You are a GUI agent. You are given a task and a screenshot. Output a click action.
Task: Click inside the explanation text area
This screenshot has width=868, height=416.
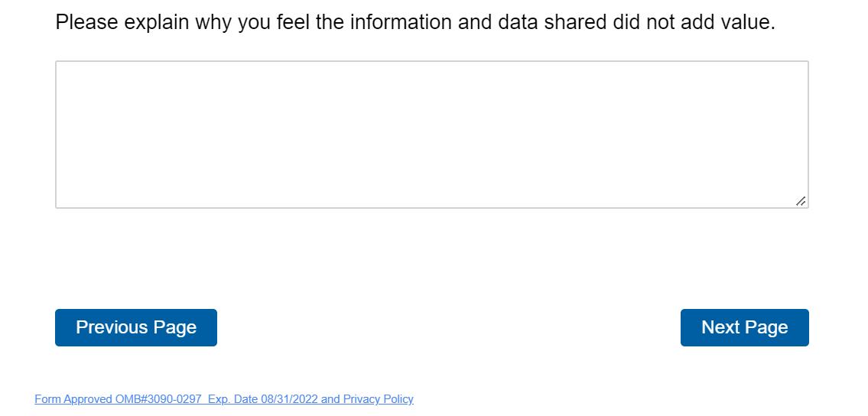(431, 135)
